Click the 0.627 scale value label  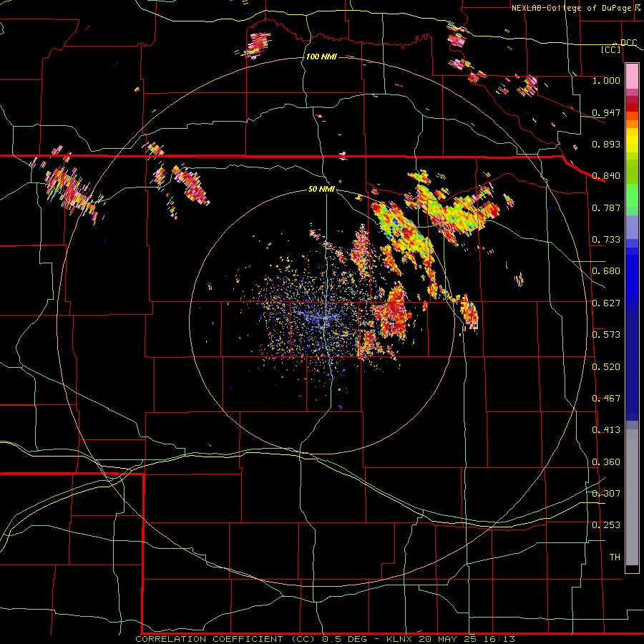(606, 303)
